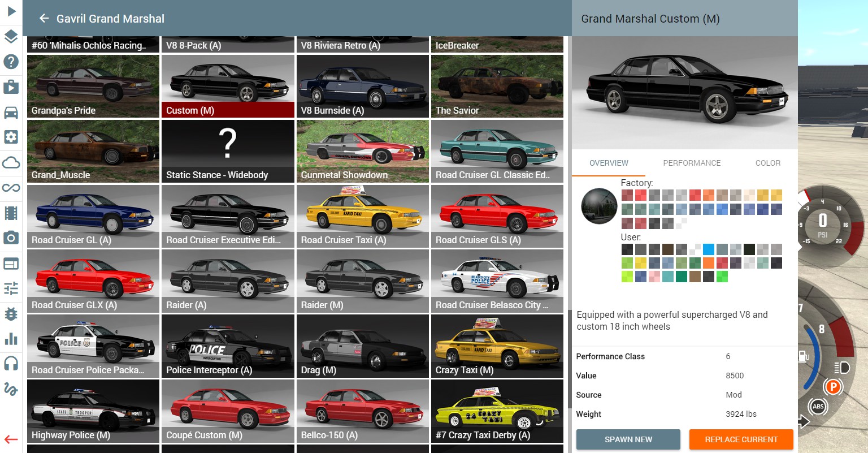Click the Source value Mod
868x453 pixels.
[734, 395]
